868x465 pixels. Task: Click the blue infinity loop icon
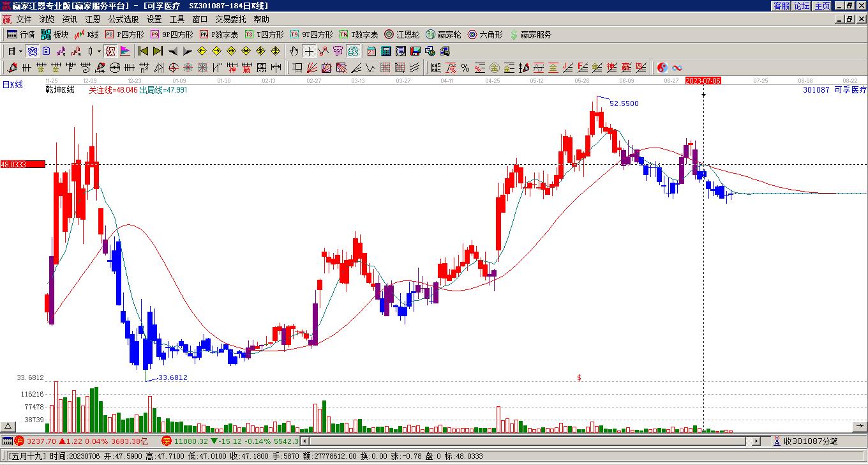tap(677, 68)
